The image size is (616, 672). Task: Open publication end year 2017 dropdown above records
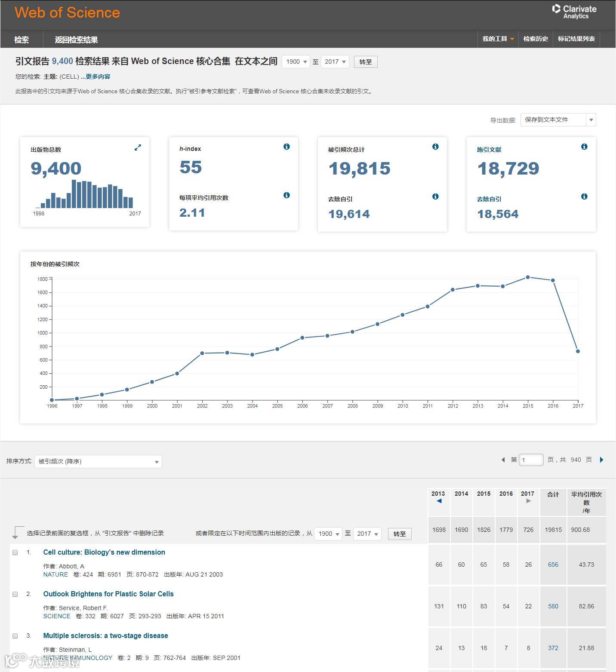367,534
